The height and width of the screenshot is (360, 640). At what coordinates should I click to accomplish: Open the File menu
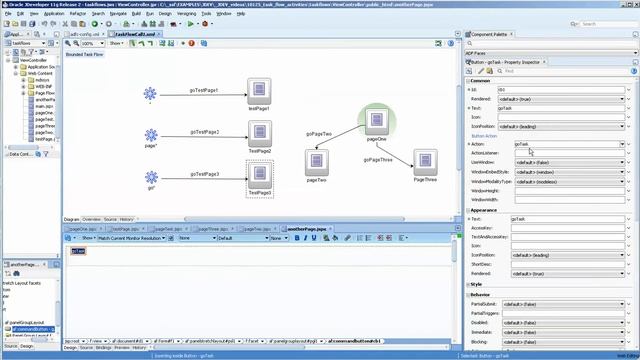pos(8,13)
